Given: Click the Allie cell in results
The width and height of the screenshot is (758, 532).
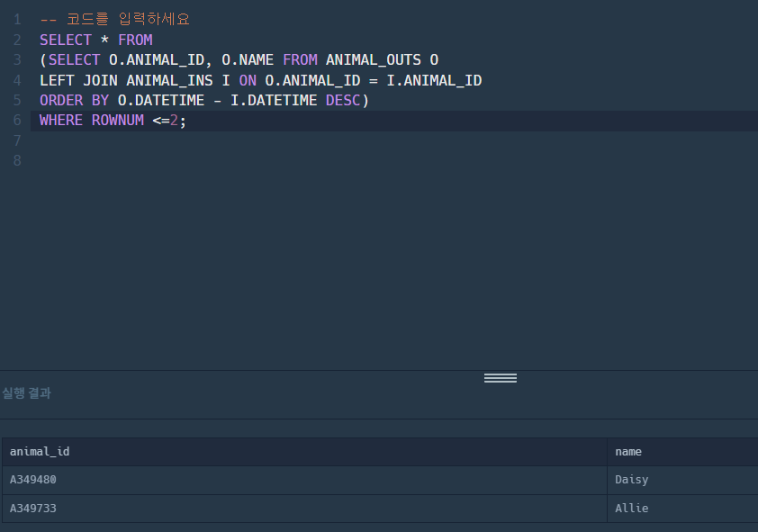Looking at the screenshot, I should click(x=682, y=509).
